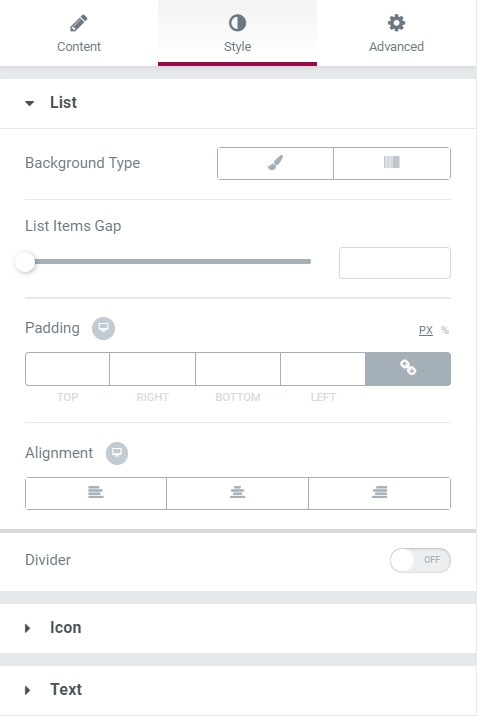Click Alignment responsive device icon

[117, 453]
